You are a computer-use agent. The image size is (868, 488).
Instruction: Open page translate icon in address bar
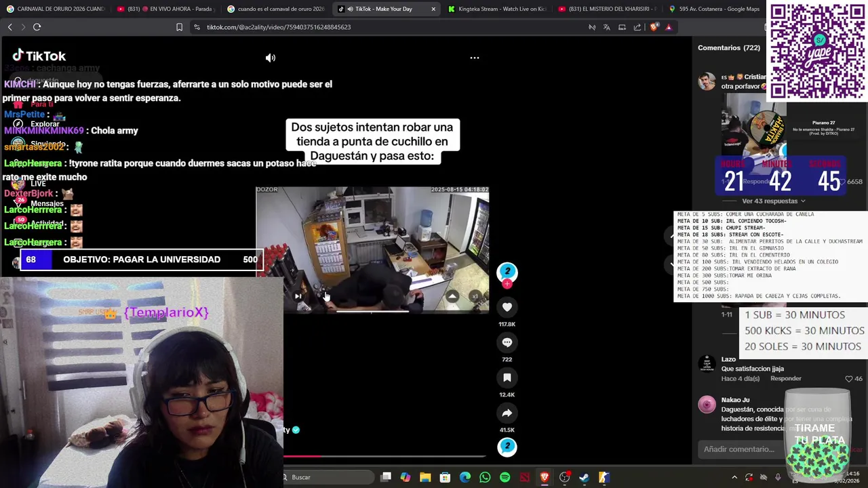[x=606, y=27]
